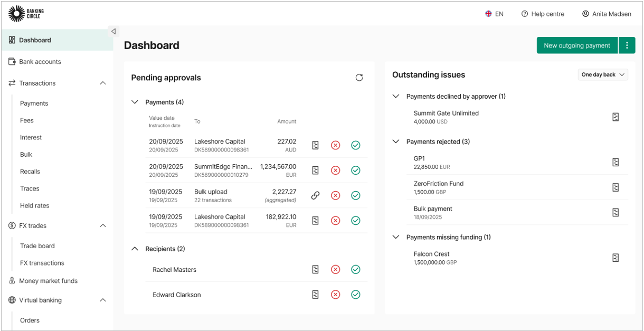Viewport: 644px width, 331px height.
Task: Open the One day back dropdown
Action: tap(603, 74)
